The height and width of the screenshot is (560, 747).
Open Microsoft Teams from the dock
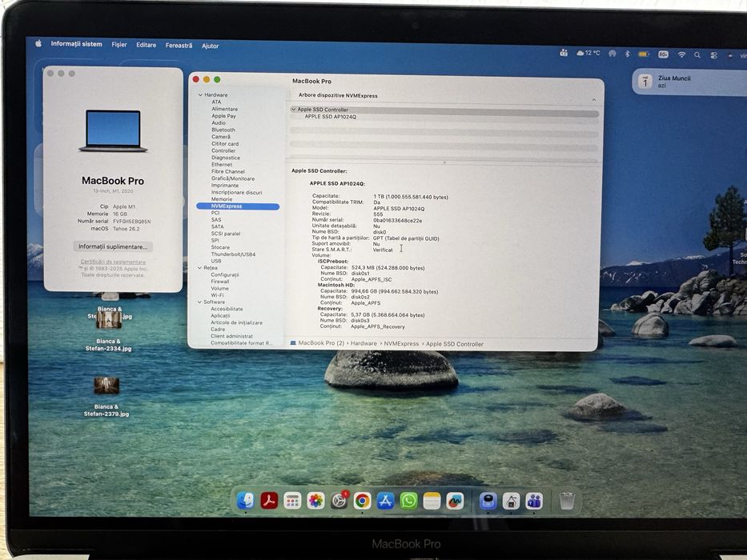coord(534,501)
